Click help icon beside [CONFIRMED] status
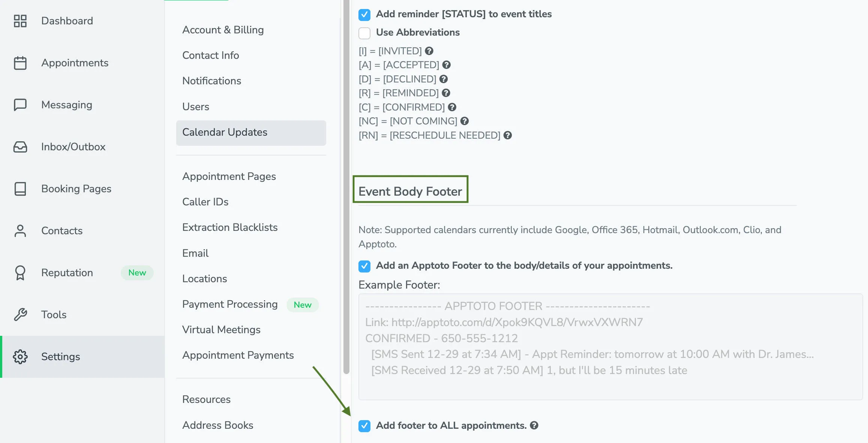Viewport: 868px width, 443px height. [452, 107]
